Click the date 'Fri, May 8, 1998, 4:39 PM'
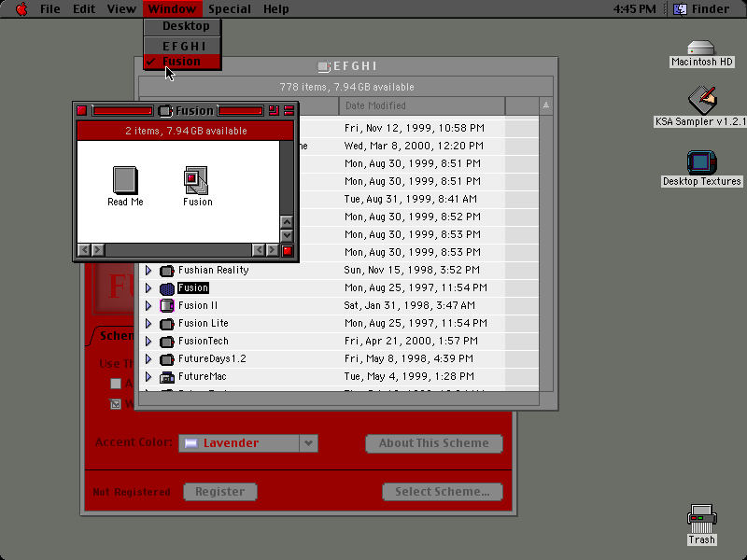Image resolution: width=747 pixels, height=560 pixels. (x=408, y=359)
